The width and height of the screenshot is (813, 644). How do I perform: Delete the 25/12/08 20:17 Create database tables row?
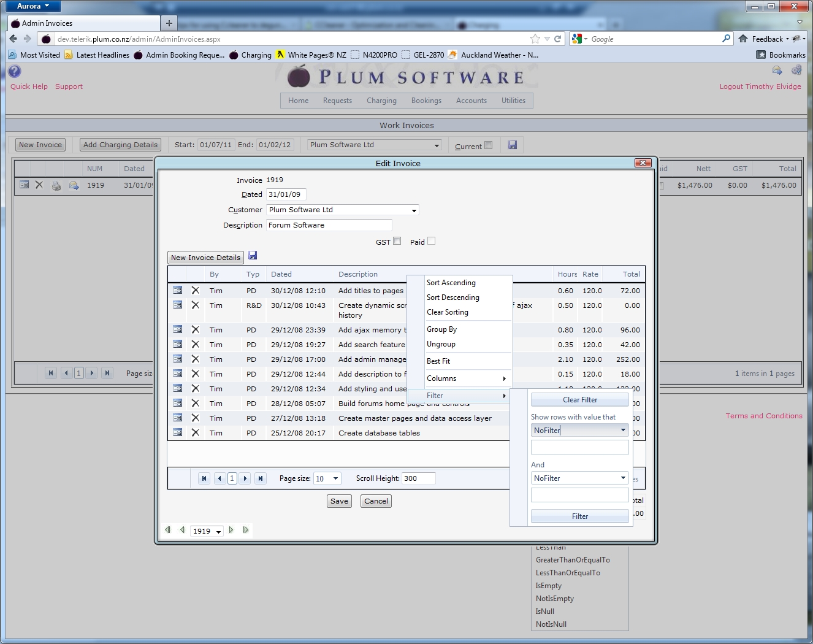195,432
